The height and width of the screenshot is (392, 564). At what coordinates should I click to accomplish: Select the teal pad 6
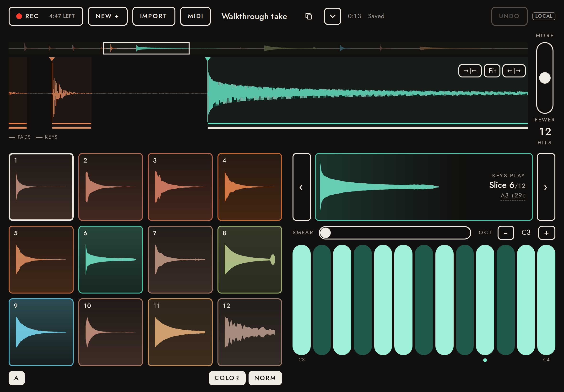[x=110, y=260]
